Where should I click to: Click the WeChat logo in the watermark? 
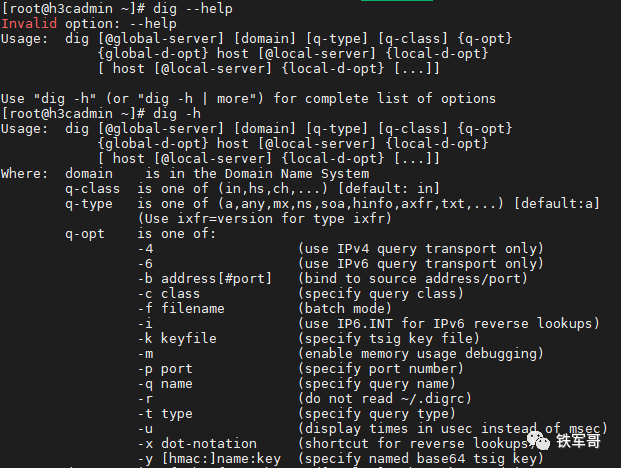[x=538, y=441]
